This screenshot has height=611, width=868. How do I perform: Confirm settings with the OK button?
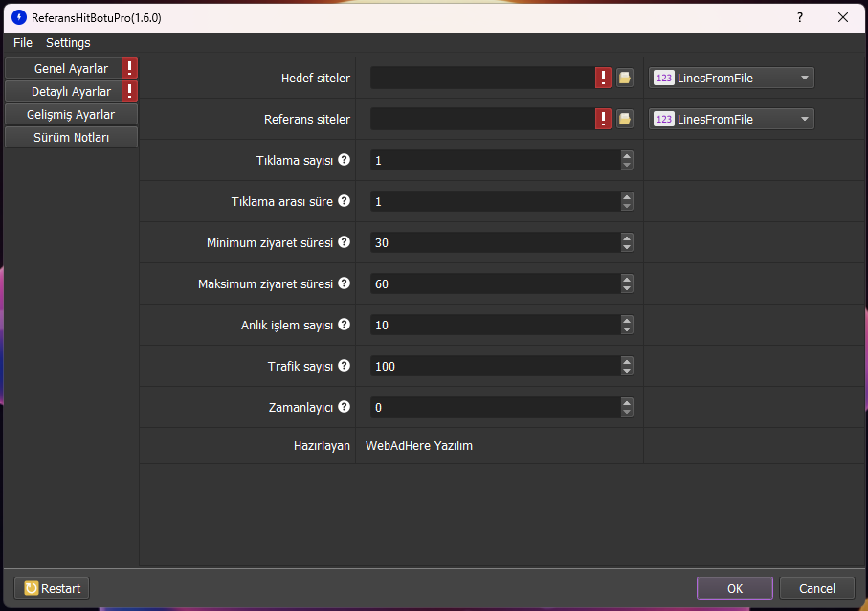click(734, 588)
